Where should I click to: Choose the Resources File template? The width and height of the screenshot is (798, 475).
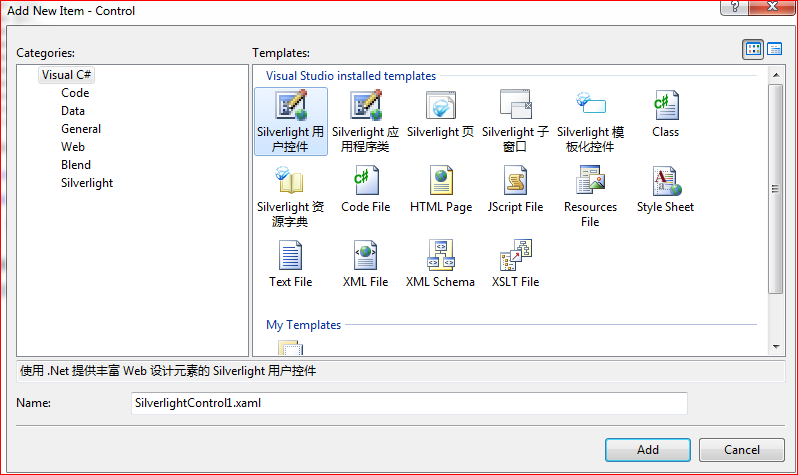pyautogui.click(x=590, y=197)
